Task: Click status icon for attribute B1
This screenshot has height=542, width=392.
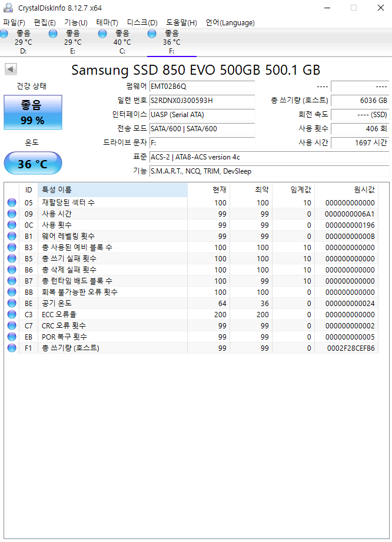Action: [x=12, y=236]
